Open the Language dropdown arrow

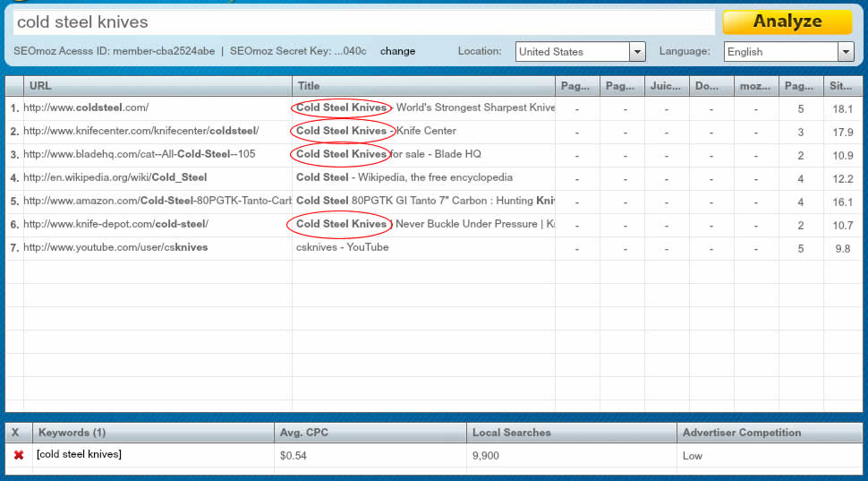point(846,52)
